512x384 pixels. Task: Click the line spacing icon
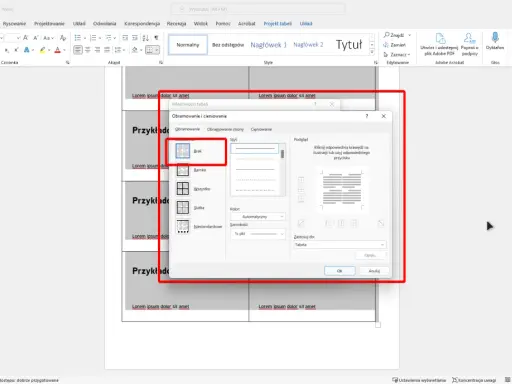118,50
